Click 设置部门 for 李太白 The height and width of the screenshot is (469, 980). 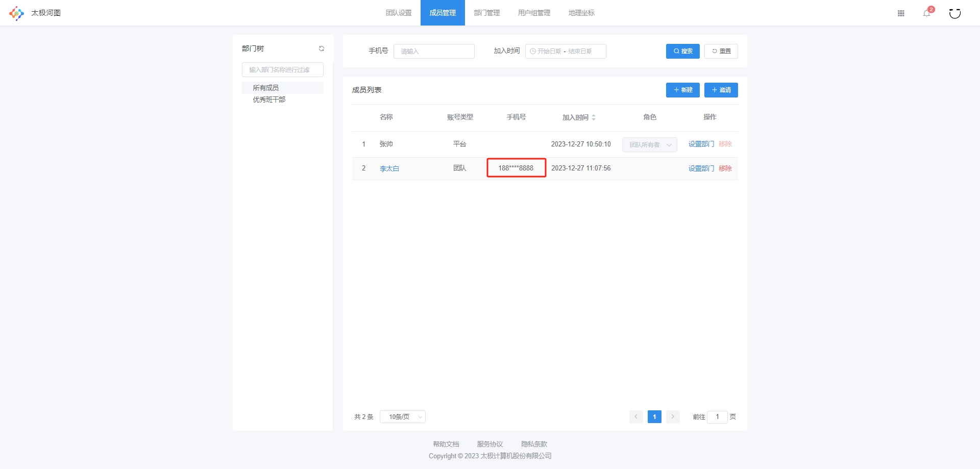click(x=701, y=168)
